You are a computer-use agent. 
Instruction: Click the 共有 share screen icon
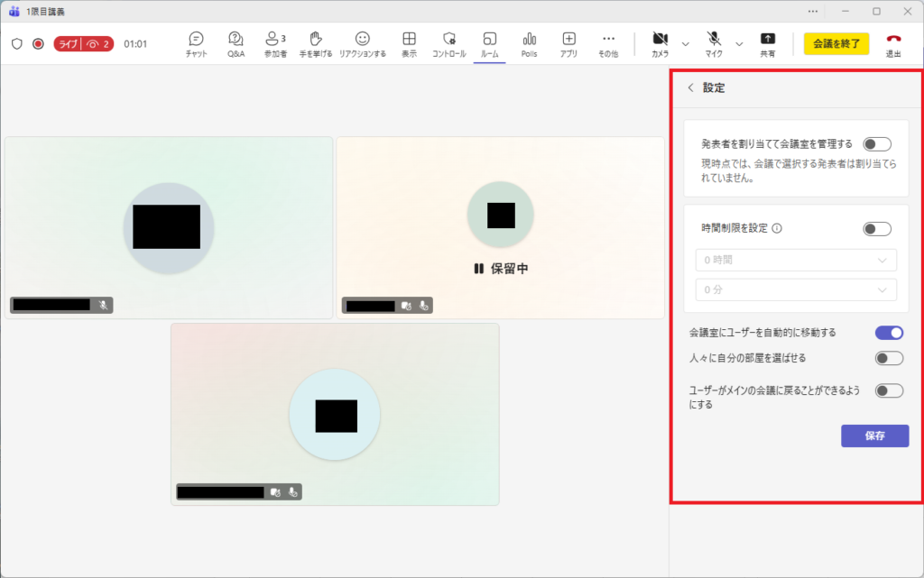(767, 40)
